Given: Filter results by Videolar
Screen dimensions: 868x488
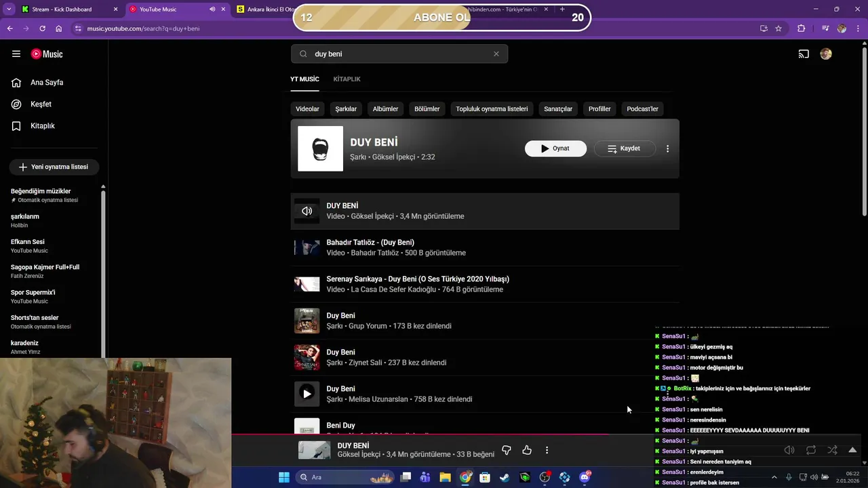Looking at the screenshot, I should pos(307,108).
